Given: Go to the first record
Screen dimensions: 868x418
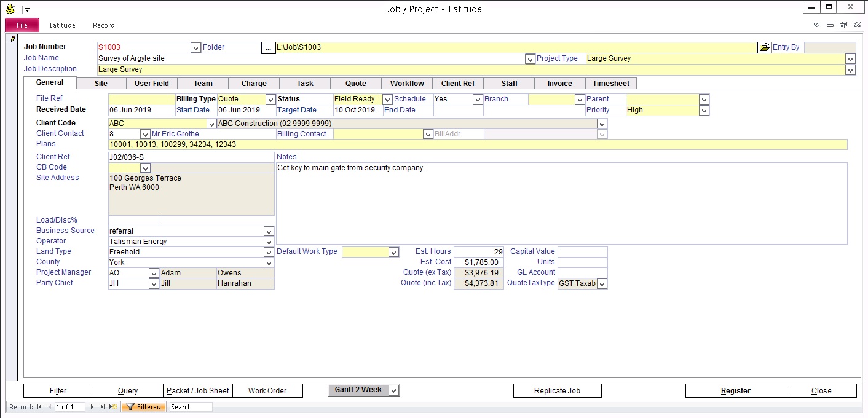Looking at the screenshot, I should (x=39, y=407).
